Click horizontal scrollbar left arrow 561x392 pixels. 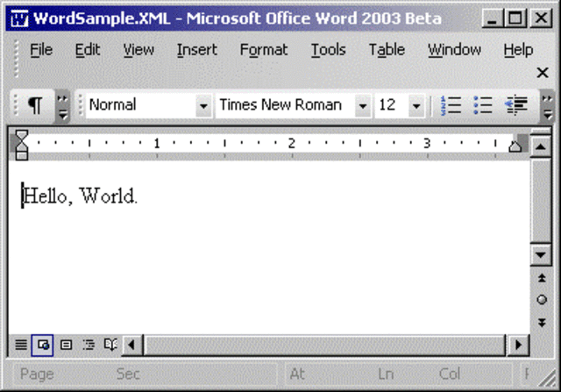click(x=131, y=345)
